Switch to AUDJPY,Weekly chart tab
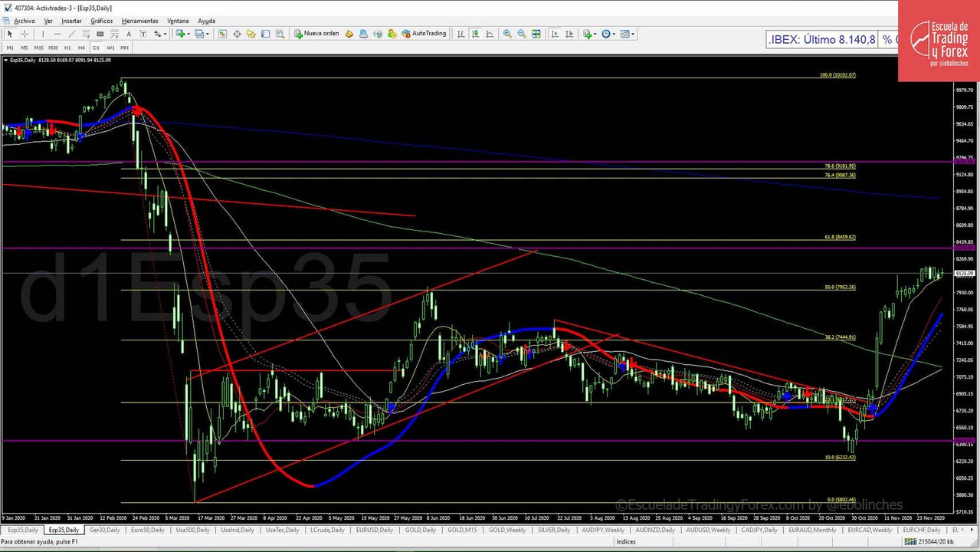The height and width of the screenshot is (552, 980). point(602,530)
